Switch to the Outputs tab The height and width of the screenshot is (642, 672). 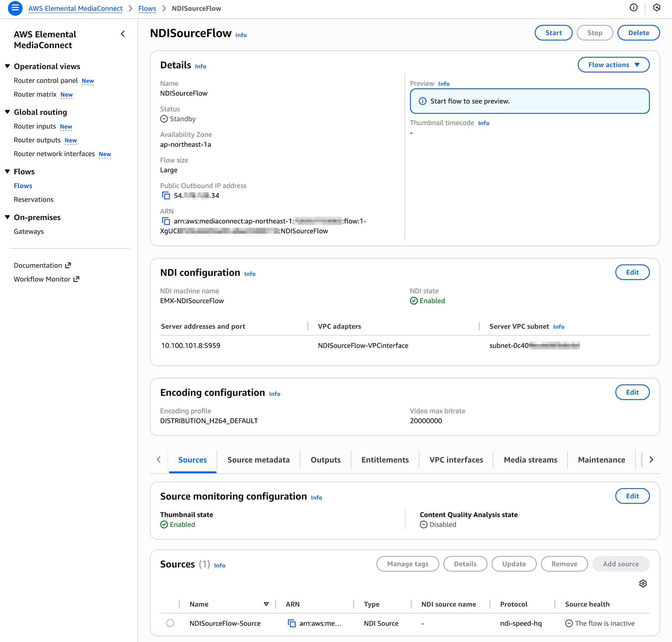click(x=325, y=460)
